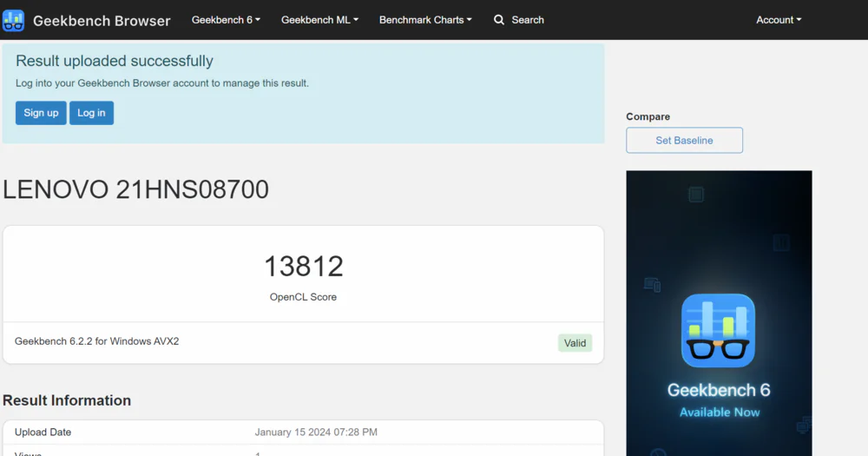The image size is (868, 456).
Task: Select the LENOVO 21HNS08700 heading
Action: pyautogui.click(x=135, y=189)
